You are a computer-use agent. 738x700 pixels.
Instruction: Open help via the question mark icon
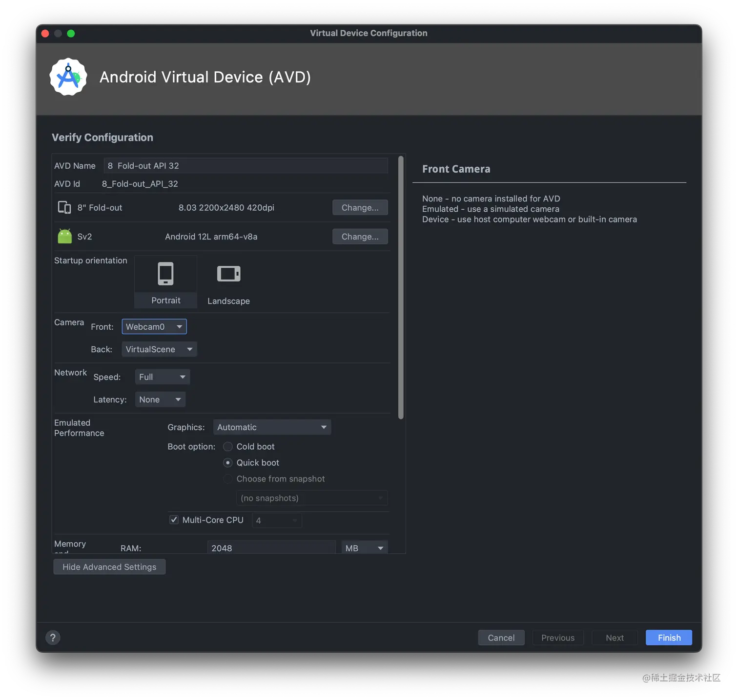coord(53,638)
